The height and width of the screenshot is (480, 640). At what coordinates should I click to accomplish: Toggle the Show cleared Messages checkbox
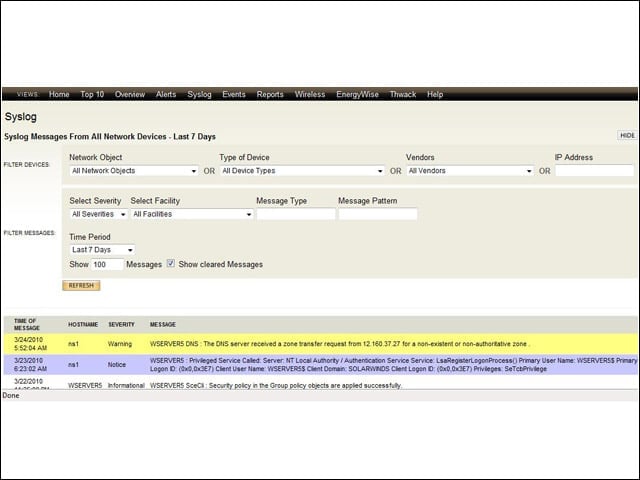click(171, 264)
